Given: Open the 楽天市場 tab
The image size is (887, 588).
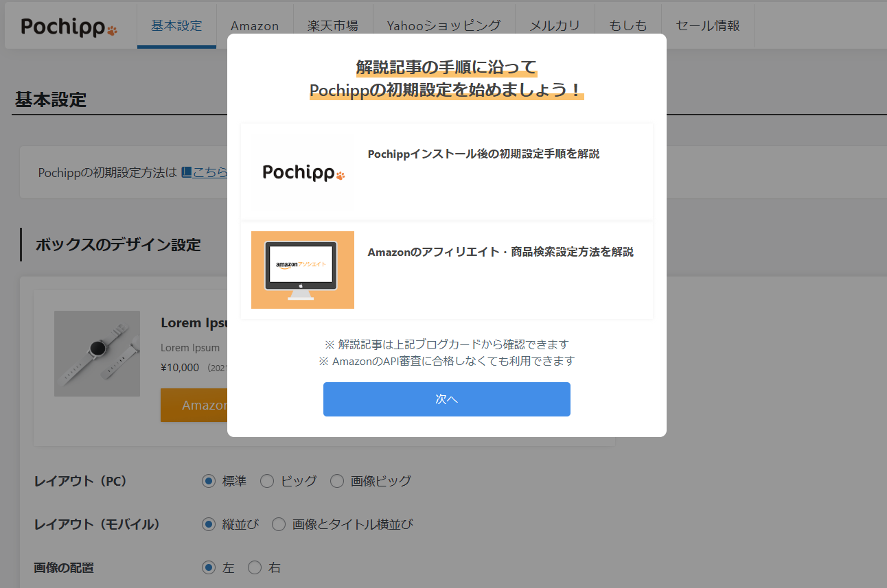Looking at the screenshot, I should (x=333, y=26).
